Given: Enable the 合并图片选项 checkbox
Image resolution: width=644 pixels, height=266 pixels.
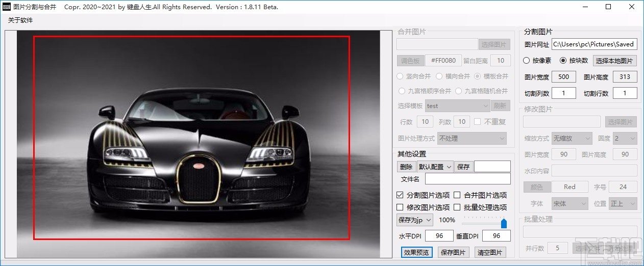Looking at the screenshot, I should pos(457,195).
